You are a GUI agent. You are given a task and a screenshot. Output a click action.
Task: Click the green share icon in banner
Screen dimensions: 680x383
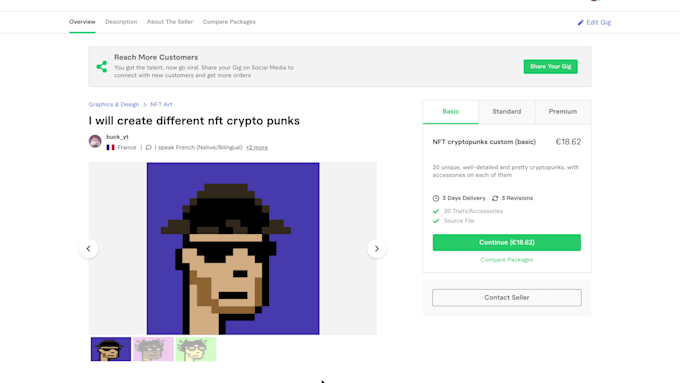pyautogui.click(x=102, y=66)
